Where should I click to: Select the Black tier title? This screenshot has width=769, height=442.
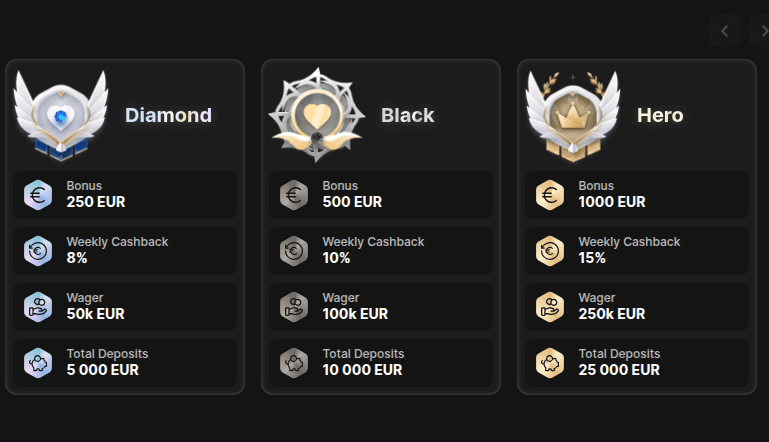[x=407, y=115]
